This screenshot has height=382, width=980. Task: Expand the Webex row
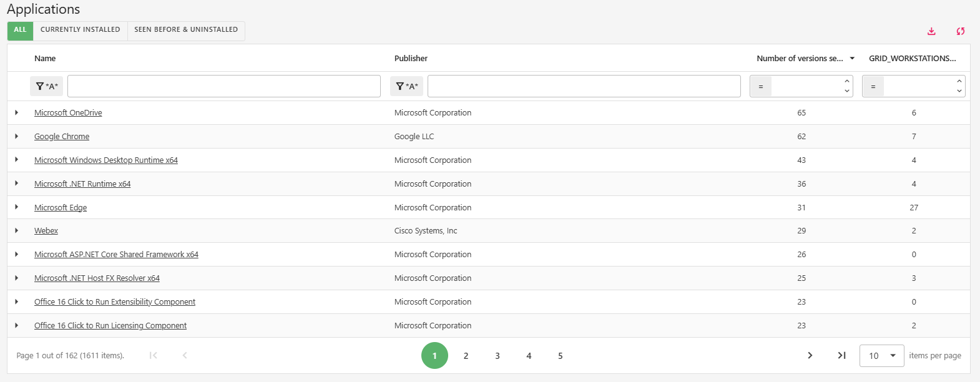pos(17,231)
